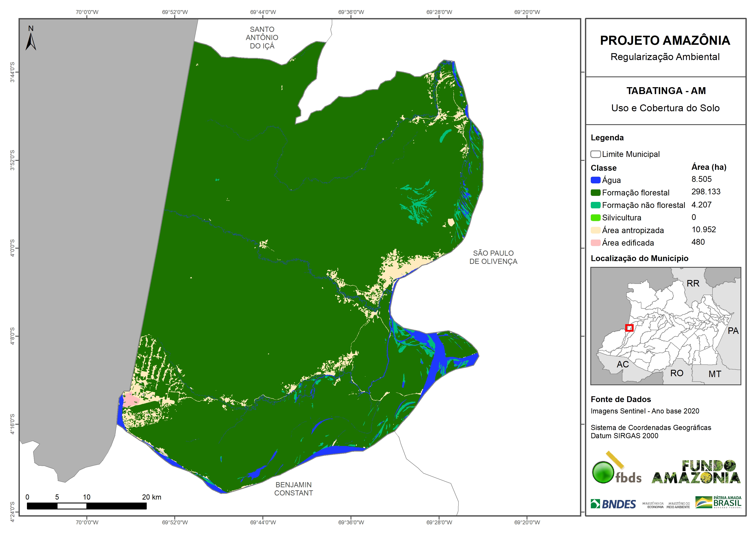Click the dark green Formação florestal swatch
The width and height of the screenshot is (756, 534).
pyautogui.click(x=595, y=192)
